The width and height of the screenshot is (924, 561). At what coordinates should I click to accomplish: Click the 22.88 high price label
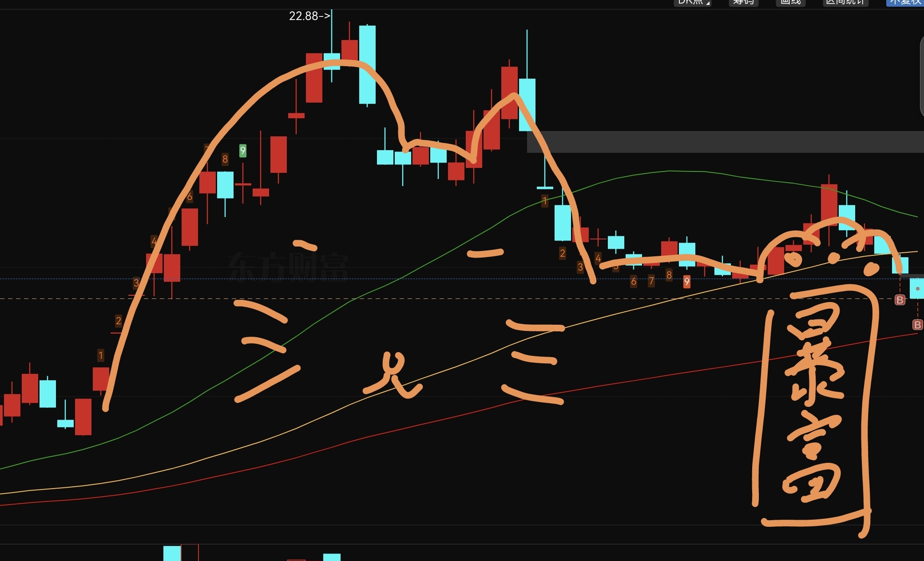309,16
